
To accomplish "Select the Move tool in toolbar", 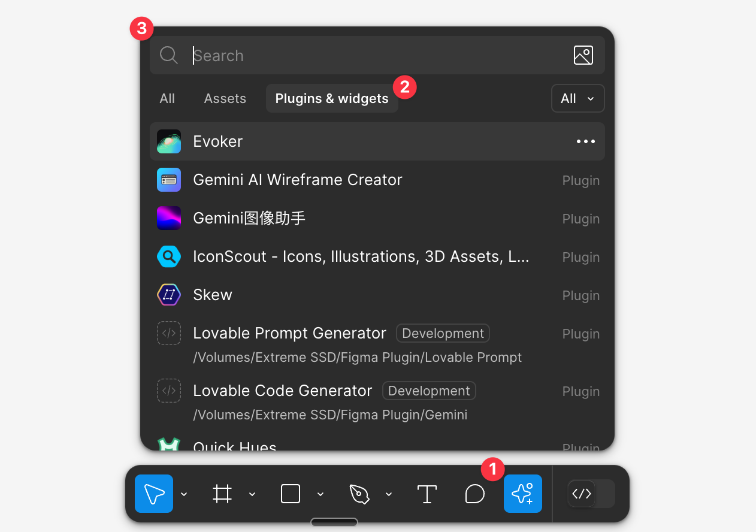I will tap(154, 494).
